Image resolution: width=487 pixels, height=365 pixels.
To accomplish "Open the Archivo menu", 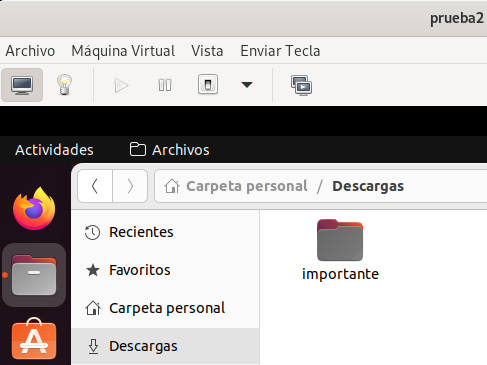I will click(x=30, y=51).
